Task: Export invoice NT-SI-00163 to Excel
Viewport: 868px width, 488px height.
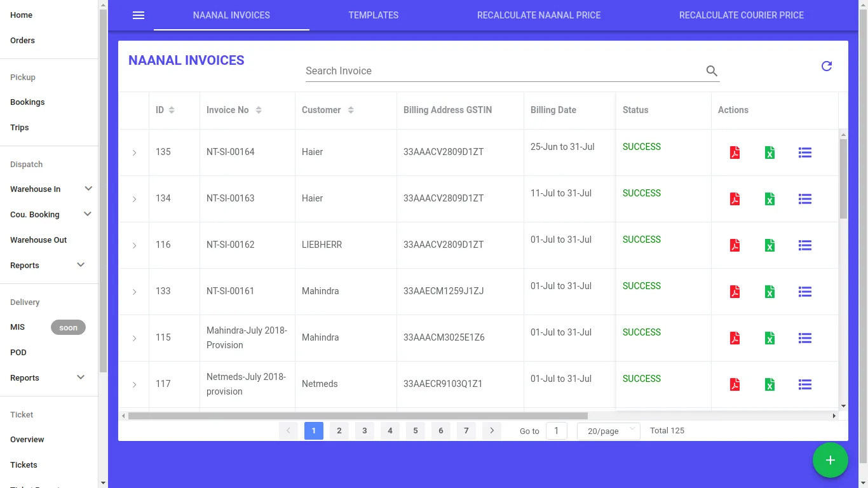Action: pyautogui.click(x=770, y=199)
